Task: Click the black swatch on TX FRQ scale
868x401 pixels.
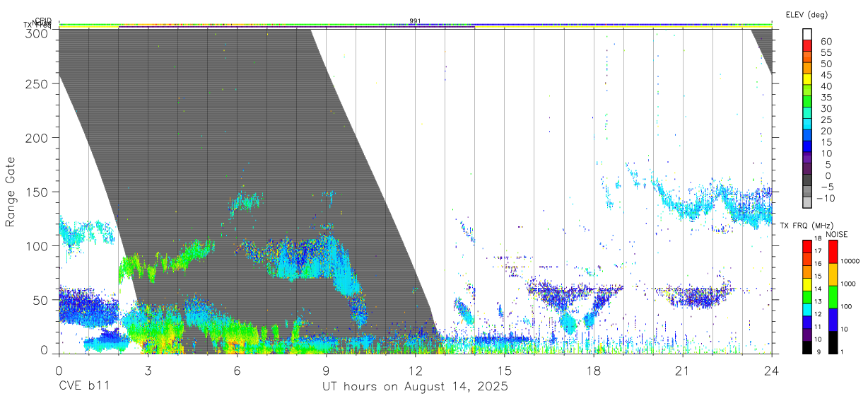Action: tap(807, 347)
